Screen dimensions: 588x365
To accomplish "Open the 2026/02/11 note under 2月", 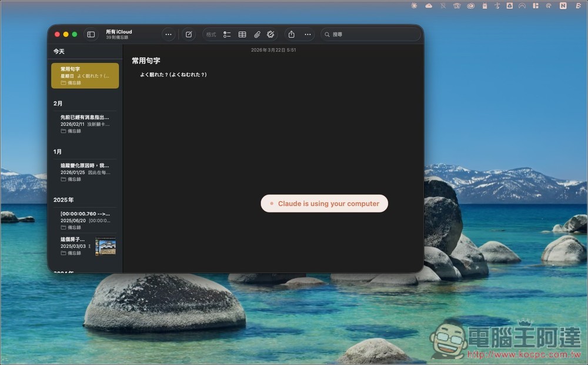I will [84, 123].
